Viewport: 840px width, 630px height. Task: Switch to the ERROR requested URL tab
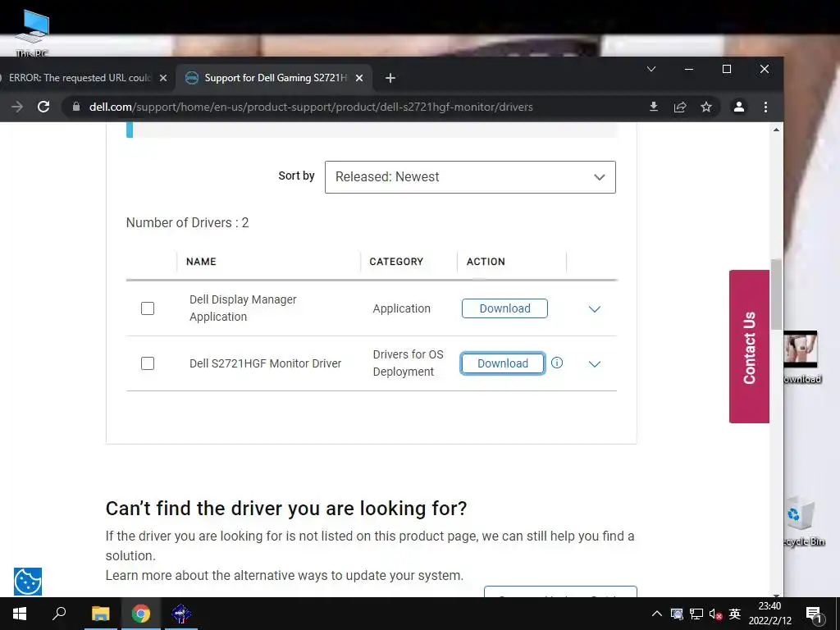coord(80,78)
